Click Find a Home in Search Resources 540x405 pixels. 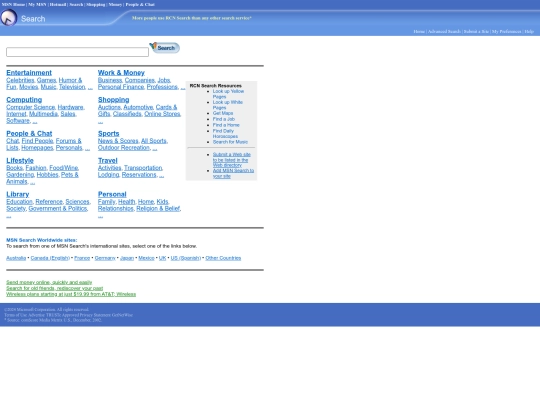coord(226,125)
